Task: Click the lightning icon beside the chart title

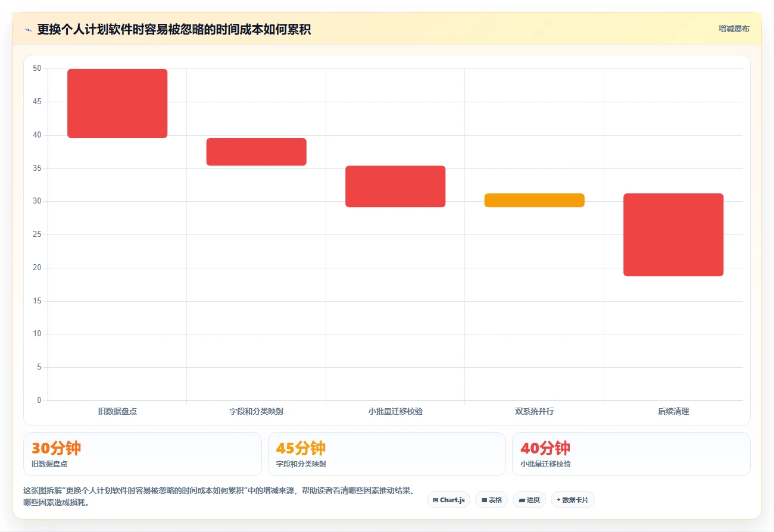Action: (x=28, y=29)
